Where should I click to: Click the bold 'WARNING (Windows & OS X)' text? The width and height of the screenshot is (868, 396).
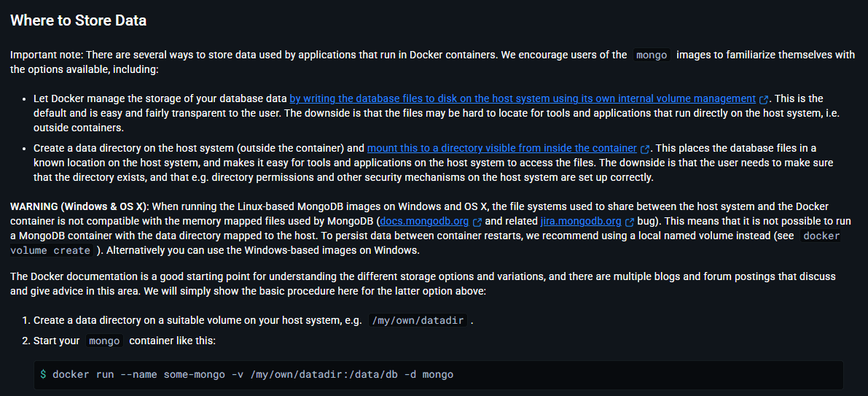(x=79, y=206)
